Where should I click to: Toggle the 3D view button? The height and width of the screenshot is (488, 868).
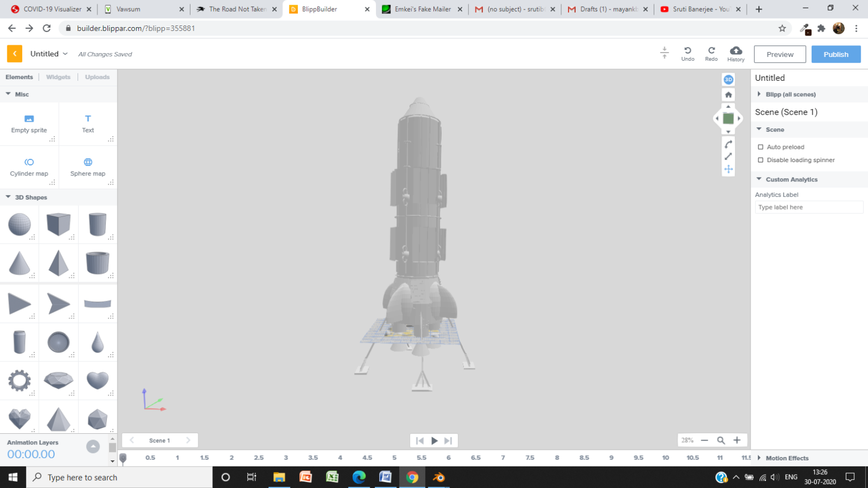728,80
